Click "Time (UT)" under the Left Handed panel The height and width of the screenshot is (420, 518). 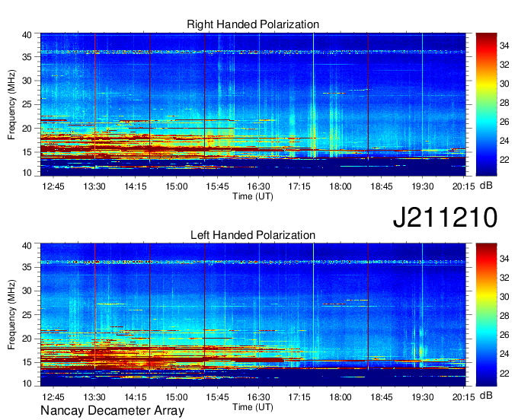pos(253,407)
